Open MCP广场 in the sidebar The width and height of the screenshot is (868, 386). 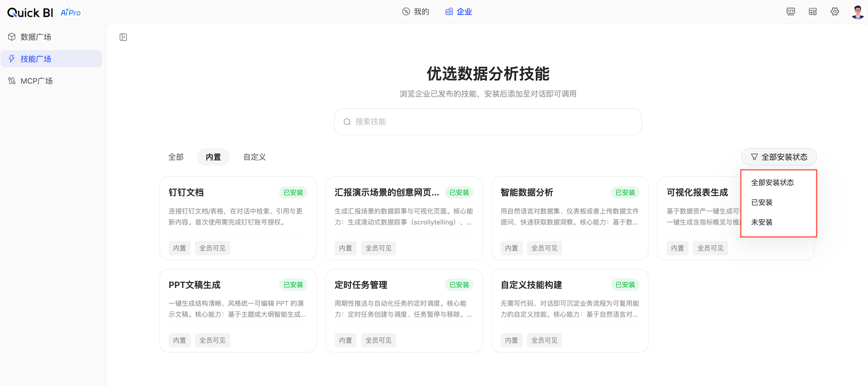51,81
